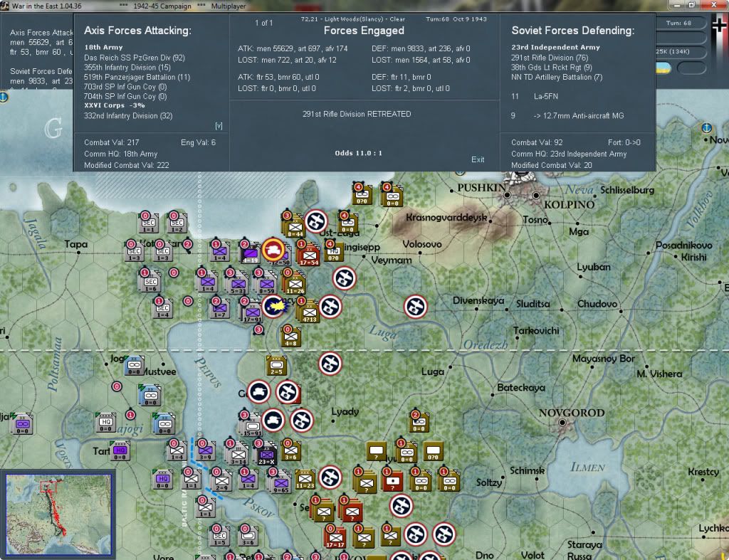
Task: Click the air mission icon beside Ust-Luga
Action: click(316, 221)
